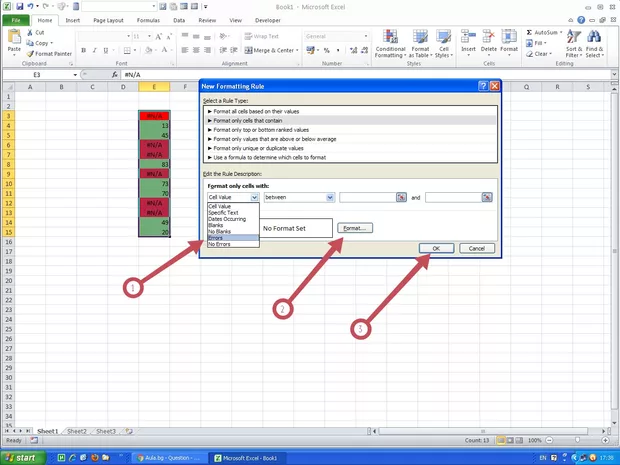
Task: Click the Save icon in quick access toolbar
Action: point(20,7)
